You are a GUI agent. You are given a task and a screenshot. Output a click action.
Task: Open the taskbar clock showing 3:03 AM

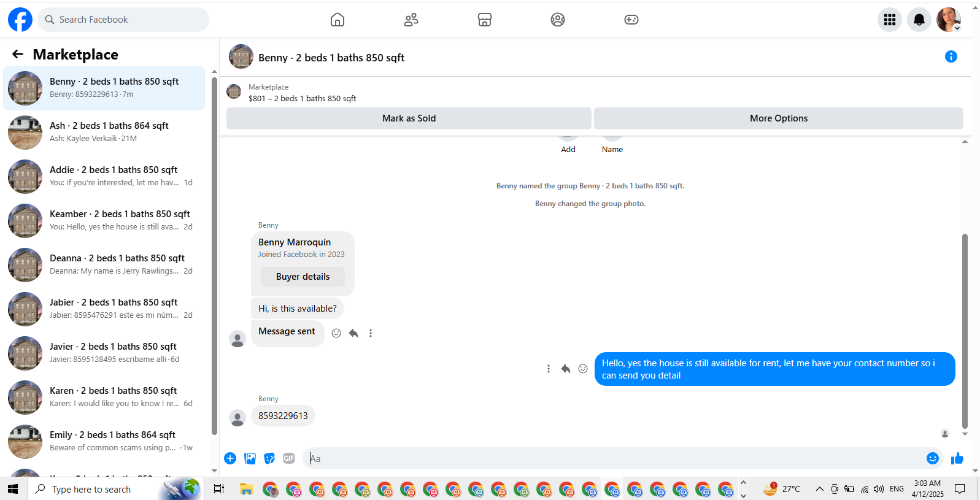coord(927,489)
